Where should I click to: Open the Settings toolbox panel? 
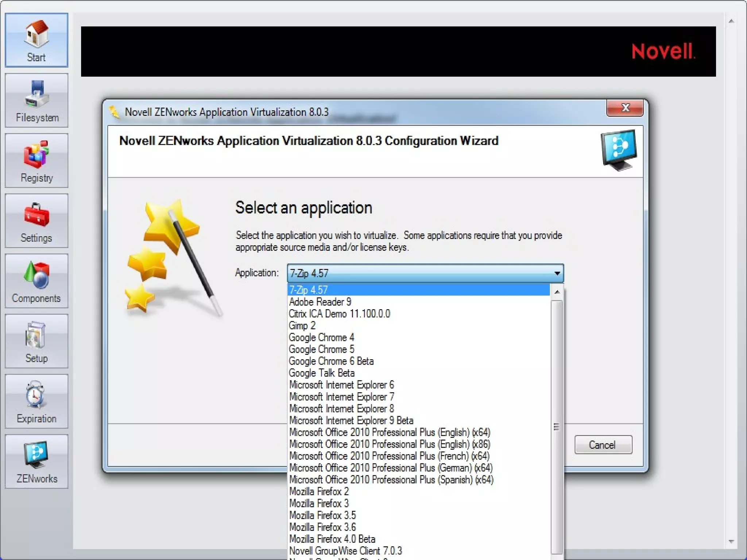36,221
